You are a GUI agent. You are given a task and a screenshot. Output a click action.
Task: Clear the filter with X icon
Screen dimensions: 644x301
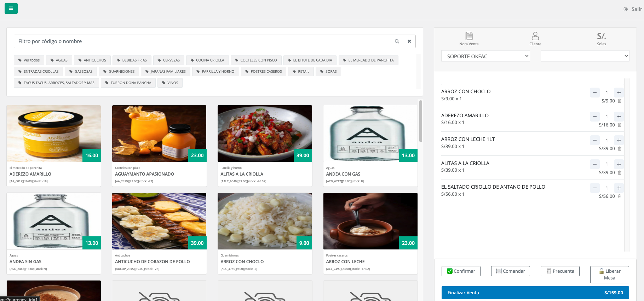pos(409,41)
